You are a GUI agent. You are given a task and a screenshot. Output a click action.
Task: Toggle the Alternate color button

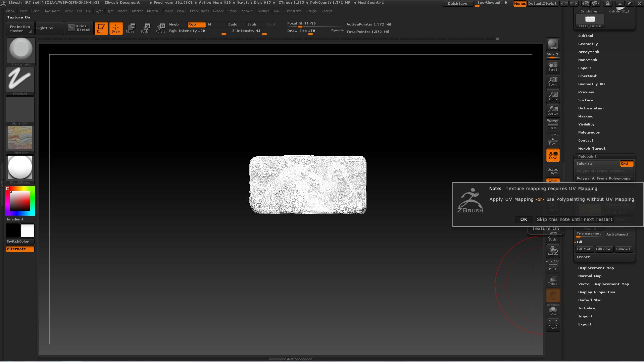(20, 249)
